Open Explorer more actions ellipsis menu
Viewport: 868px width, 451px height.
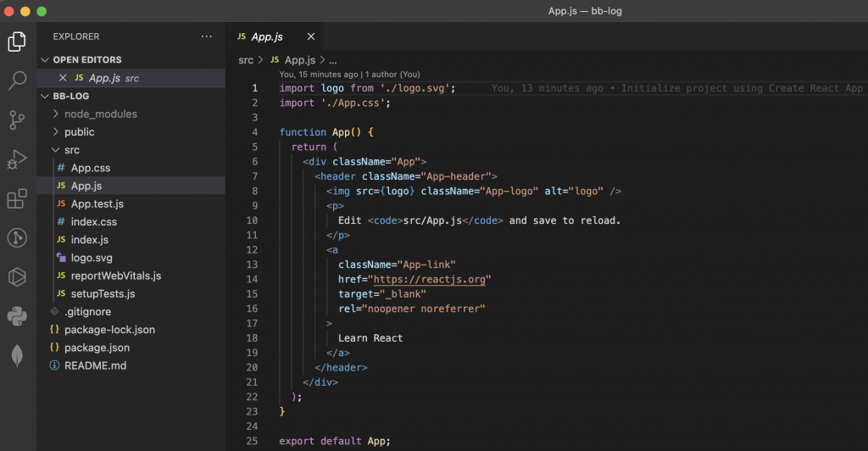(207, 36)
